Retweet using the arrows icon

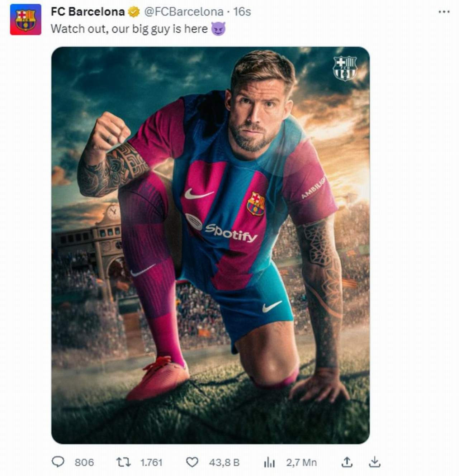click(x=123, y=462)
